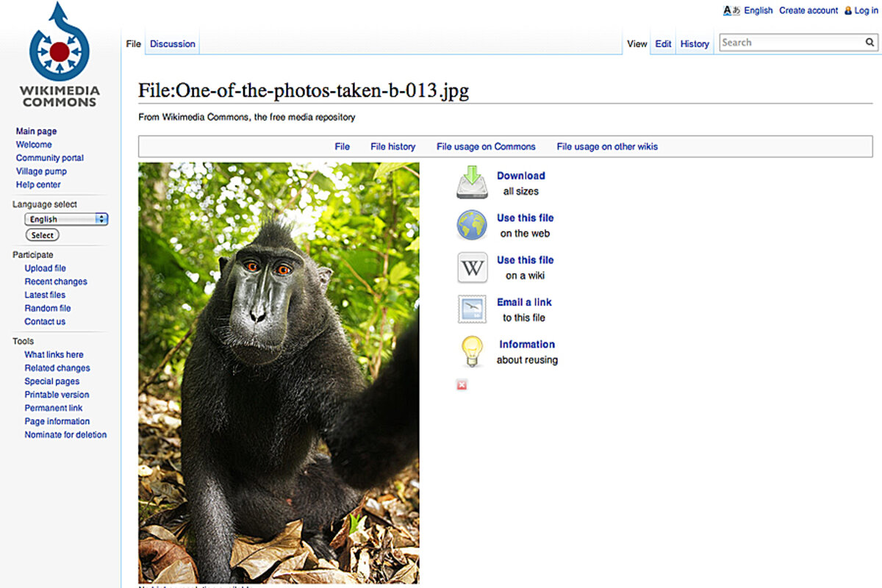Click the 'Language select' label
This screenshot has height=588, width=882.
[x=45, y=204]
